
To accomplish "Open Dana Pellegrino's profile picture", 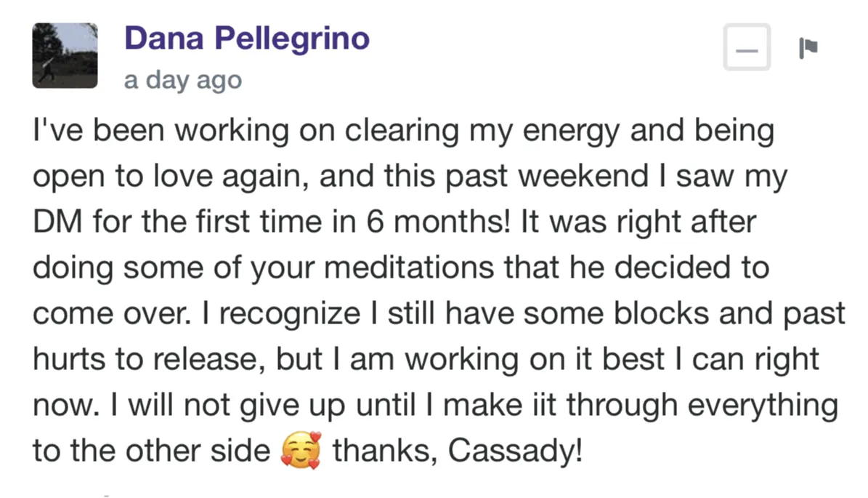I will [x=65, y=55].
